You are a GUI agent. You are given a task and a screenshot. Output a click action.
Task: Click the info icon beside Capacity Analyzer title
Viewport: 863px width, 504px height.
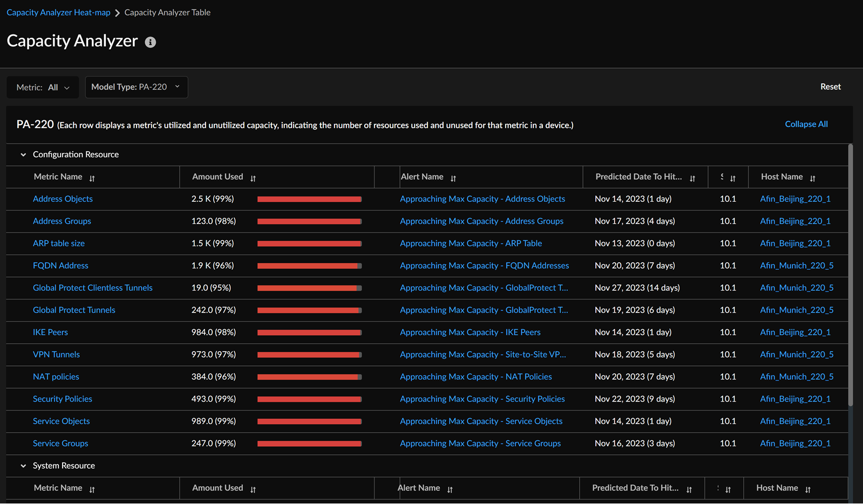151,42
